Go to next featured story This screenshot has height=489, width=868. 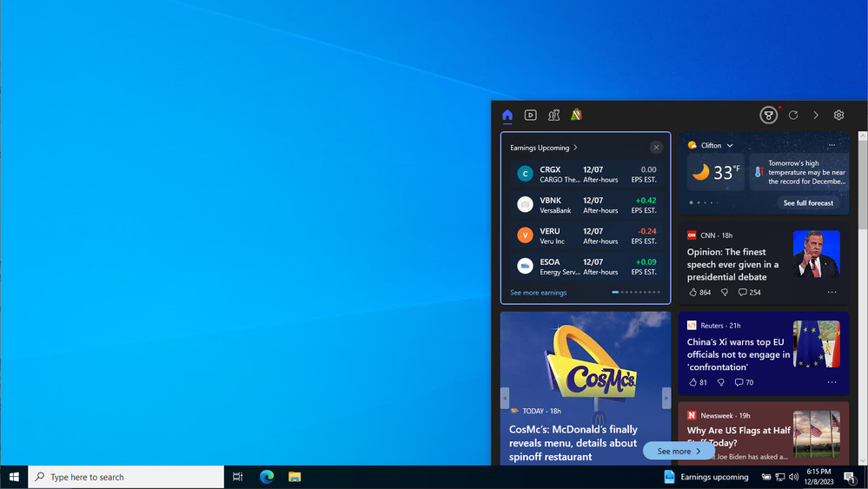click(666, 398)
